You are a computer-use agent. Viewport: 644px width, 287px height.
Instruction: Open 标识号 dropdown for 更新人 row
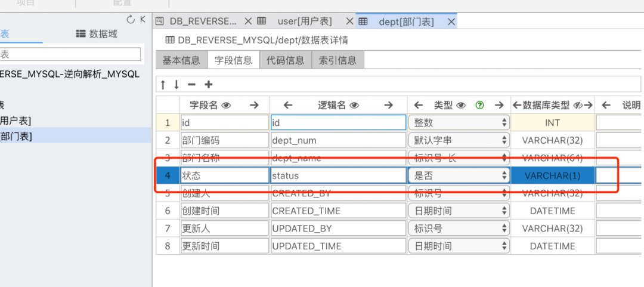click(459, 229)
